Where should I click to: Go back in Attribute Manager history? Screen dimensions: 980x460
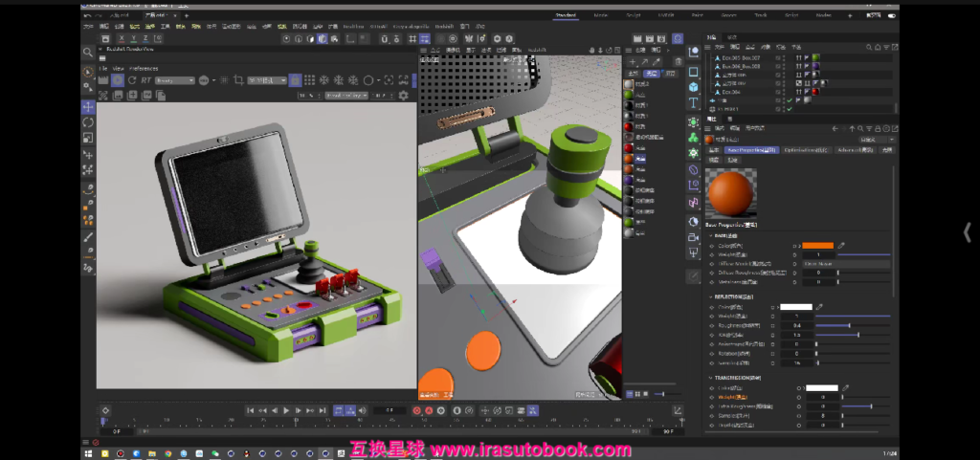click(835, 128)
